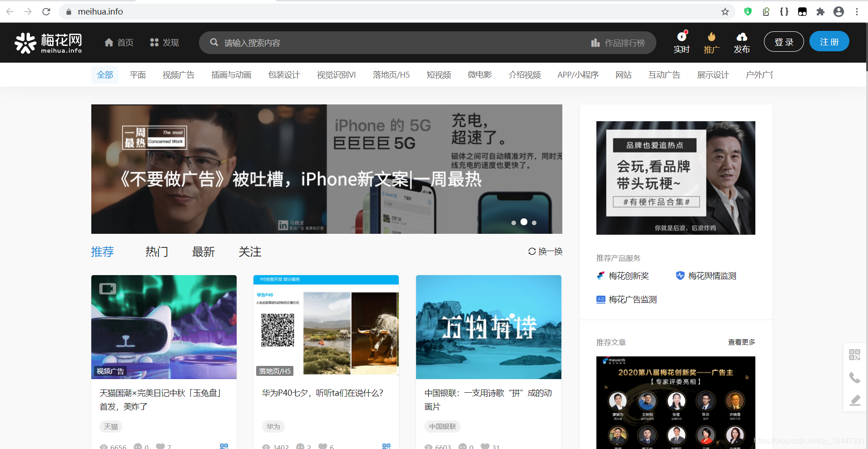Open 推广 promotion flame icon
Viewport: 868px width, 449px height.
pyautogui.click(x=711, y=43)
